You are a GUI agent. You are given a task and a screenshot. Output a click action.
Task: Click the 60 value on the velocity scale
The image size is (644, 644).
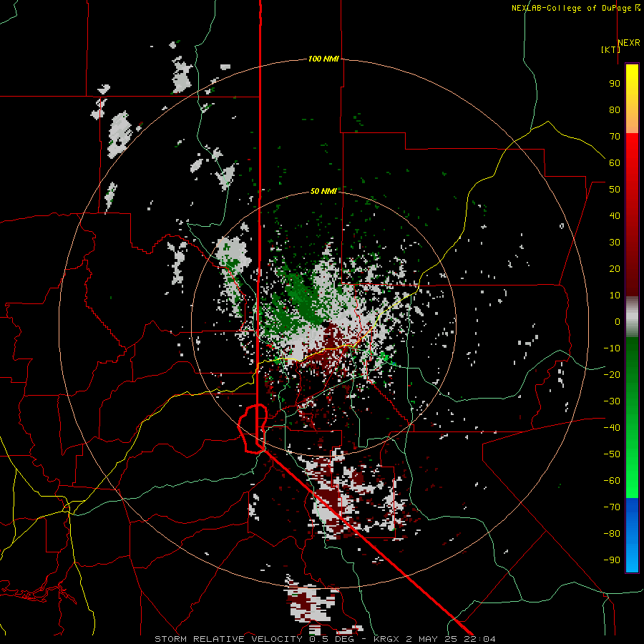[615, 163]
